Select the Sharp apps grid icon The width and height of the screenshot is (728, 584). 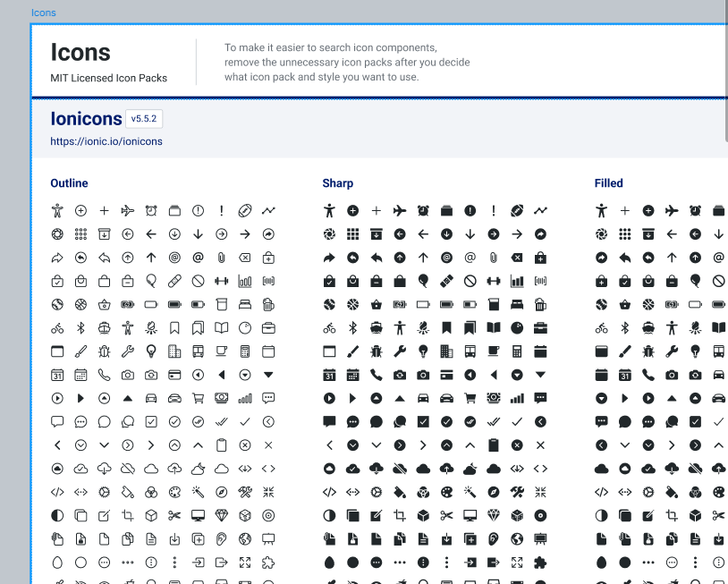point(353,234)
